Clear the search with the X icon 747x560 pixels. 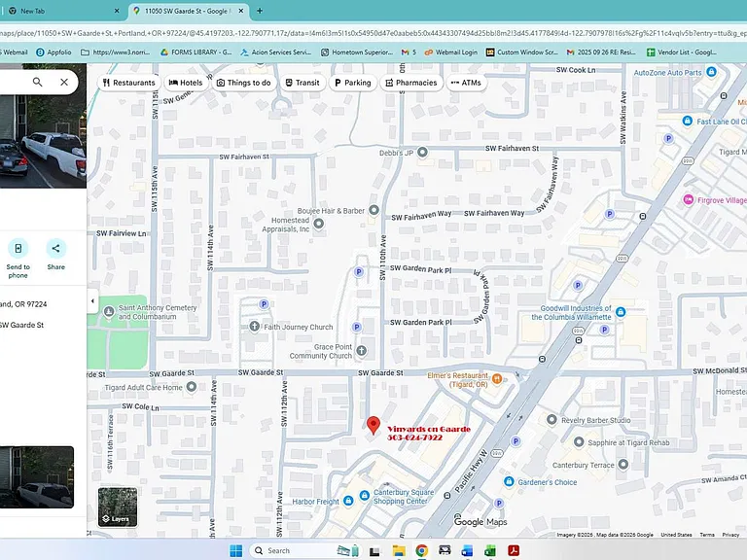[x=64, y=82]
